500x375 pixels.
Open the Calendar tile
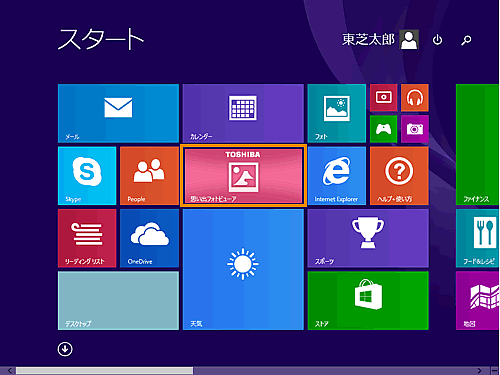[243, 113]
